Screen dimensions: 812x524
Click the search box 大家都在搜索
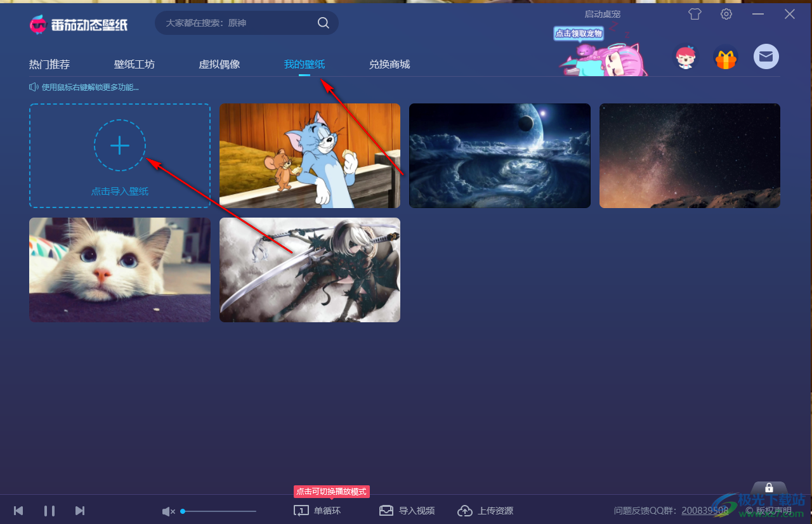tap(247, 23)
